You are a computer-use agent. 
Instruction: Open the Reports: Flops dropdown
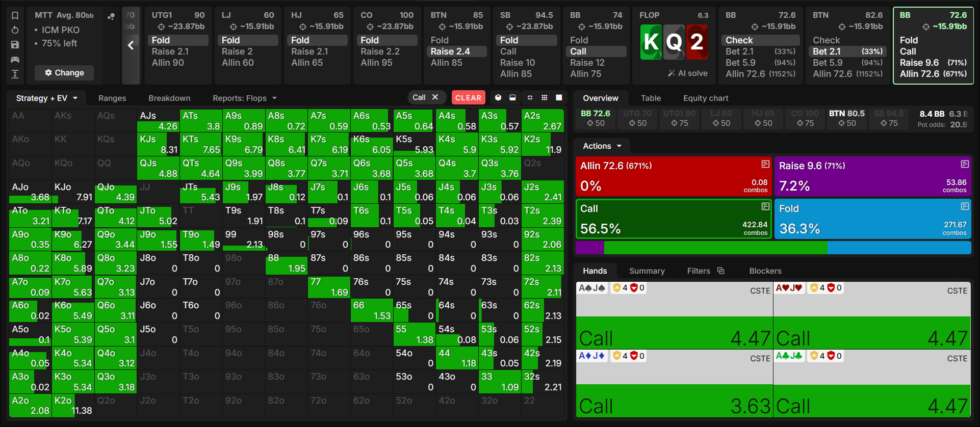pos(245,98)
